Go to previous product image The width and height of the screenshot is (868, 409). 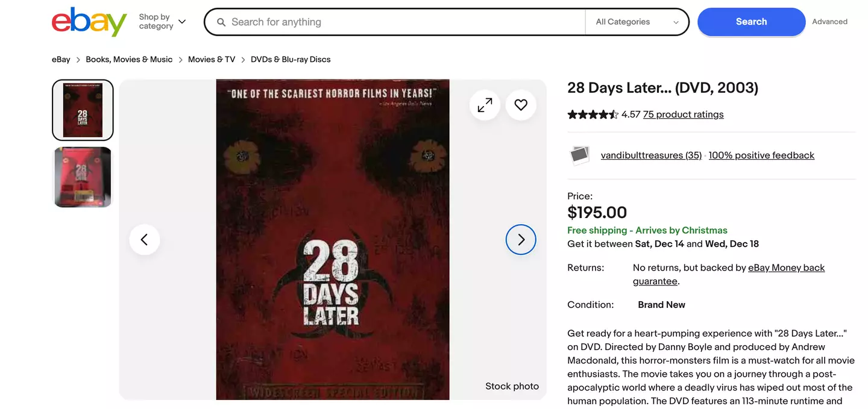point(145,240)
